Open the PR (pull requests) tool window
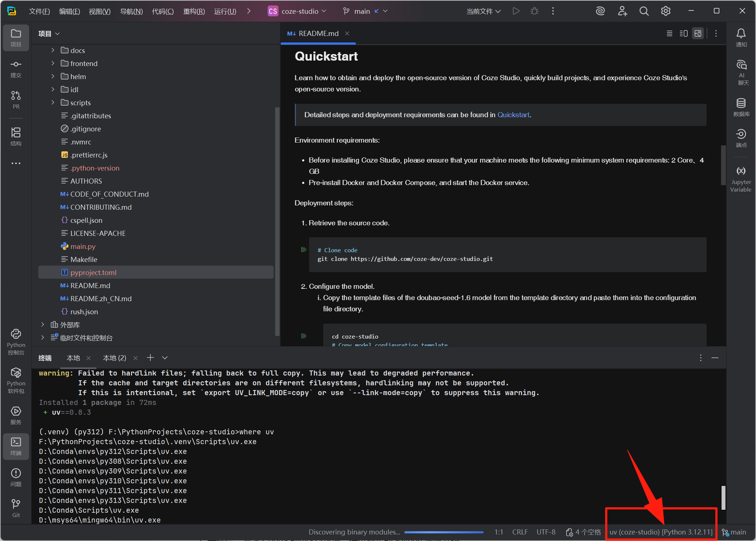The image size is (756, 541). click(x=16, y=99)
